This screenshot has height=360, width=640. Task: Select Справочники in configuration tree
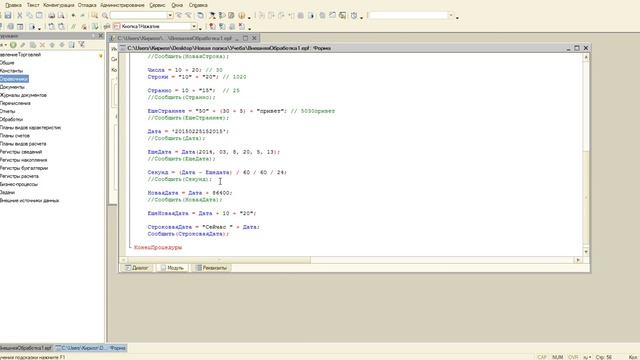click(14, 79)
